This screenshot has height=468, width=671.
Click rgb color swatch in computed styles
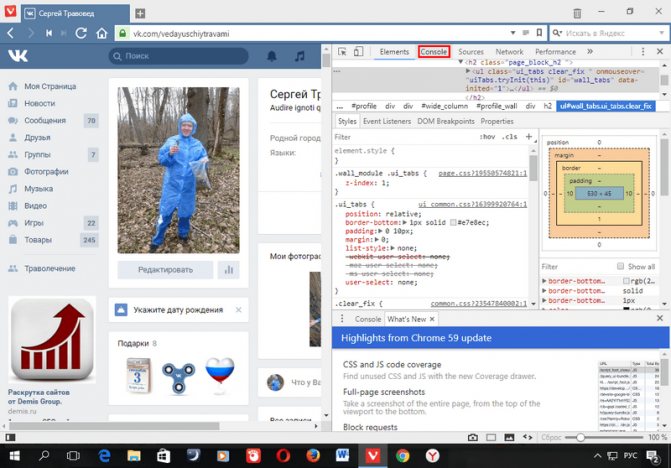pos(626,281)
